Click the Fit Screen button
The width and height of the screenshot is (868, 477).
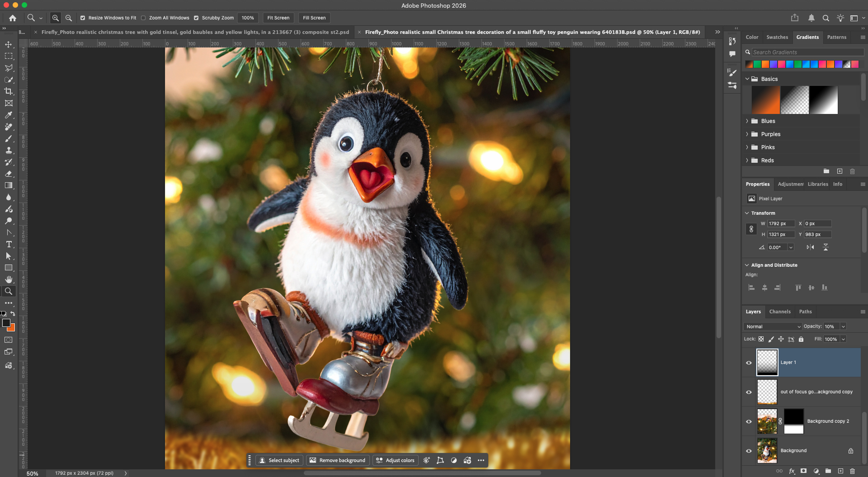coord(278,18)
